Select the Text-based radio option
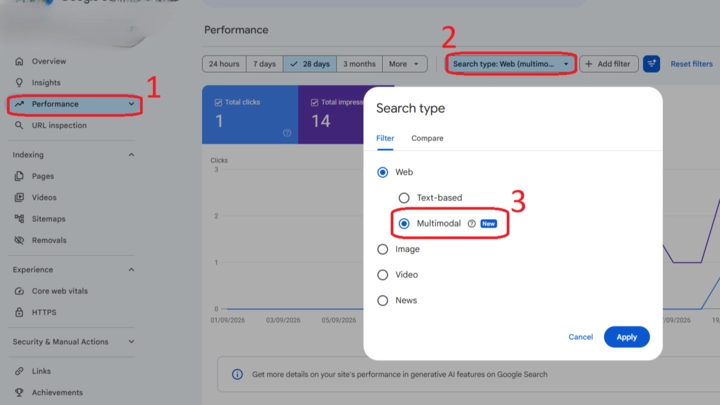Screen dimensions: 720x405 (404, 198)
